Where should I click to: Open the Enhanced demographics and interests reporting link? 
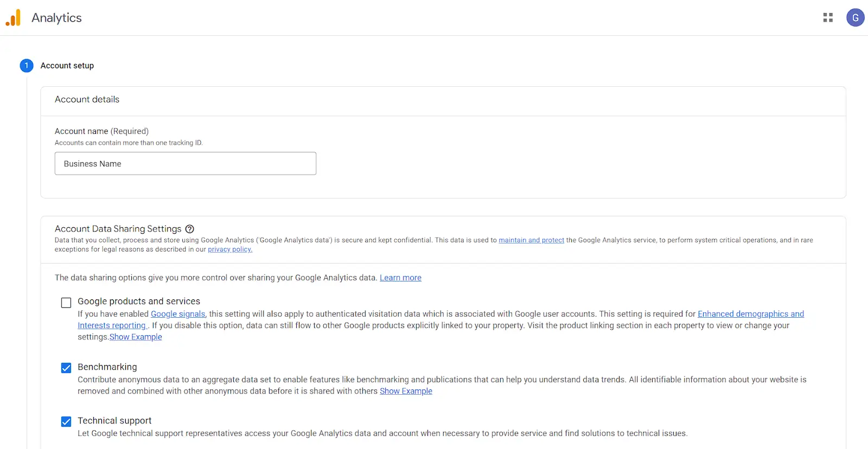click(x=751, y=314)
